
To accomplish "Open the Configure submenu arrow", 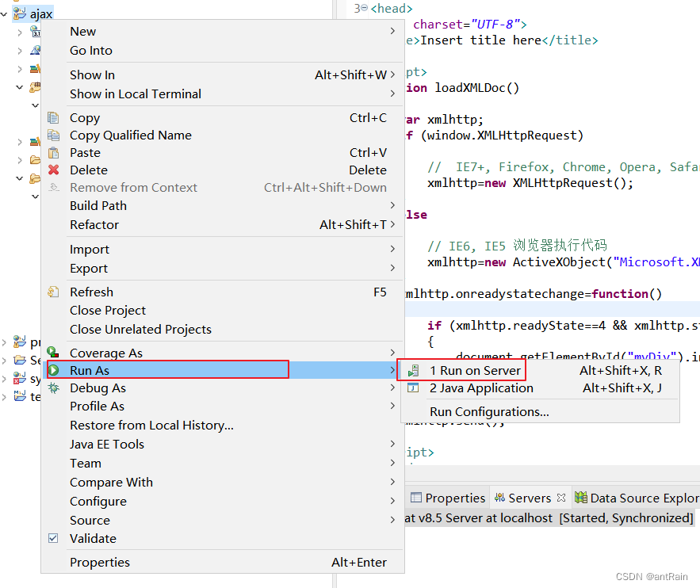I will [392, 501].
